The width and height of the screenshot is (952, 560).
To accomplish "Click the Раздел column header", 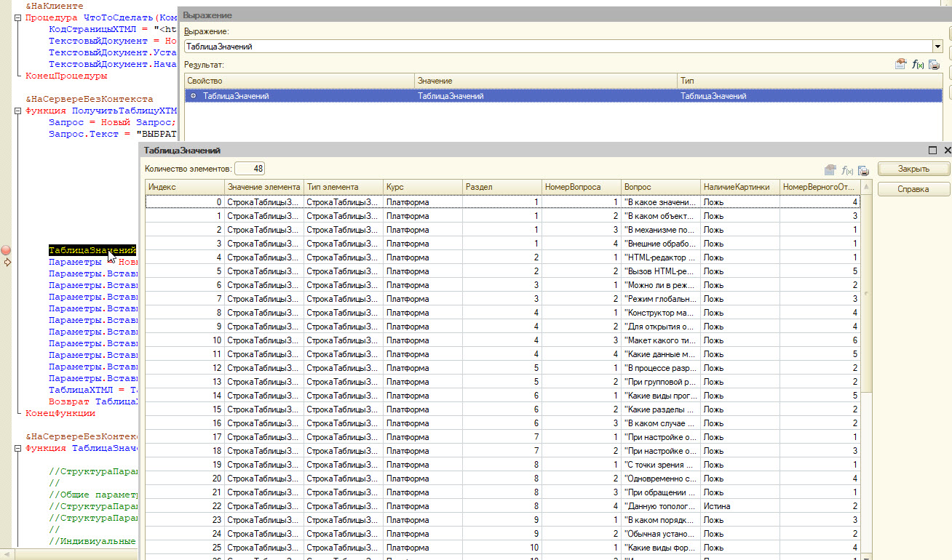I will (x=502, y=187).
